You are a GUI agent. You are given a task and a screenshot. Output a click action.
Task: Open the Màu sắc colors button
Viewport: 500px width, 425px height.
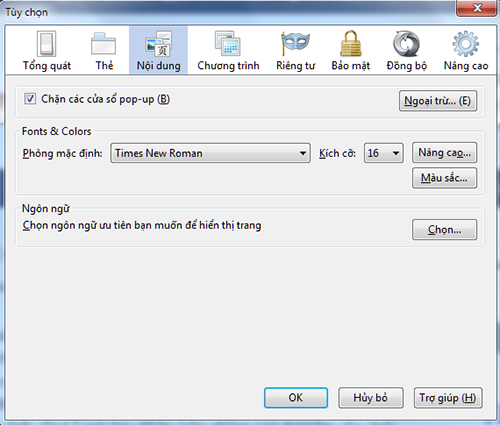click(x=444, y=178)
